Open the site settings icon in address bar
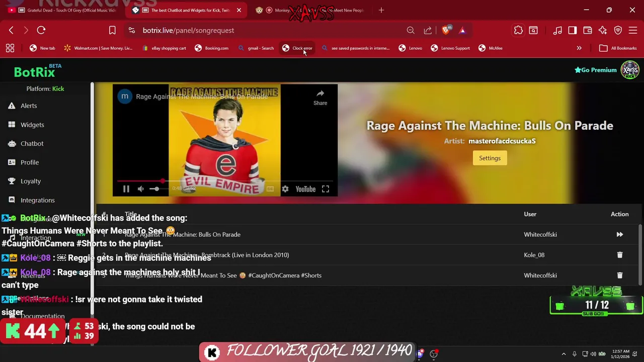 [132, 30]
